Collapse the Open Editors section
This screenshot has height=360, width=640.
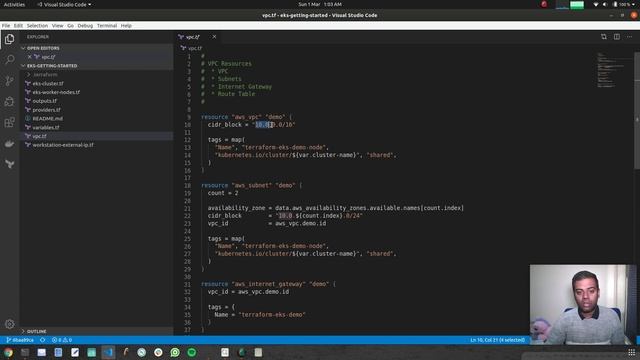(x=97, y=48)
